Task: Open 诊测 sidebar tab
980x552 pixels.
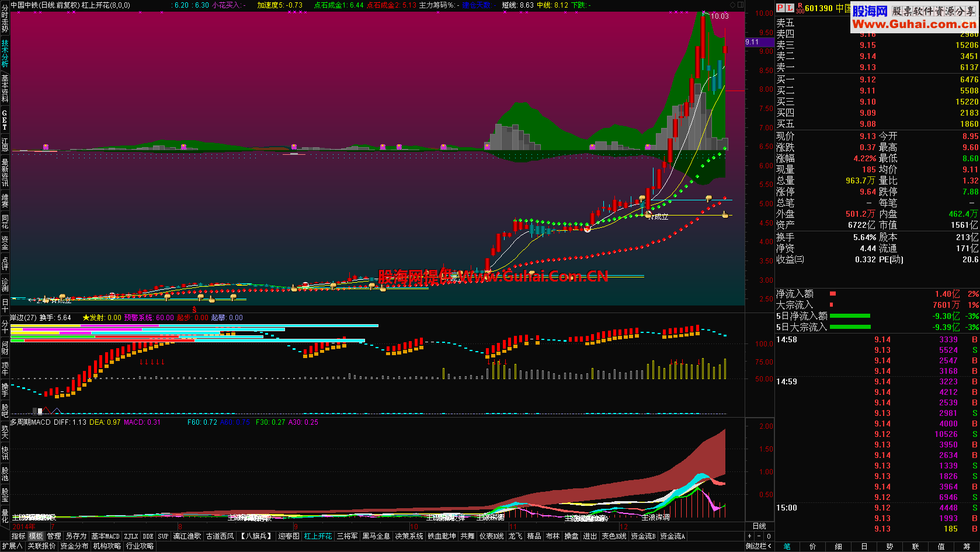Action: [5, 284]
